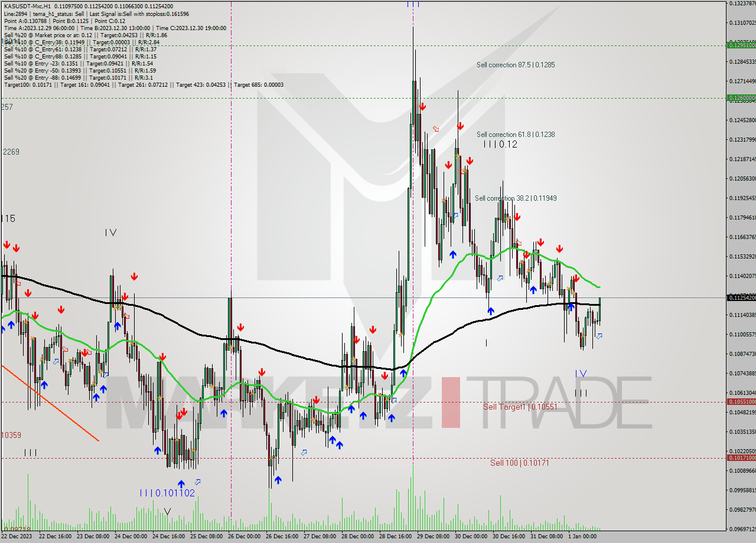This screenshot has height=543, width=756.
Task: Select the 'Sell %10 @ Entry -23: 0.1351' line
Action: tap(79, 63)
